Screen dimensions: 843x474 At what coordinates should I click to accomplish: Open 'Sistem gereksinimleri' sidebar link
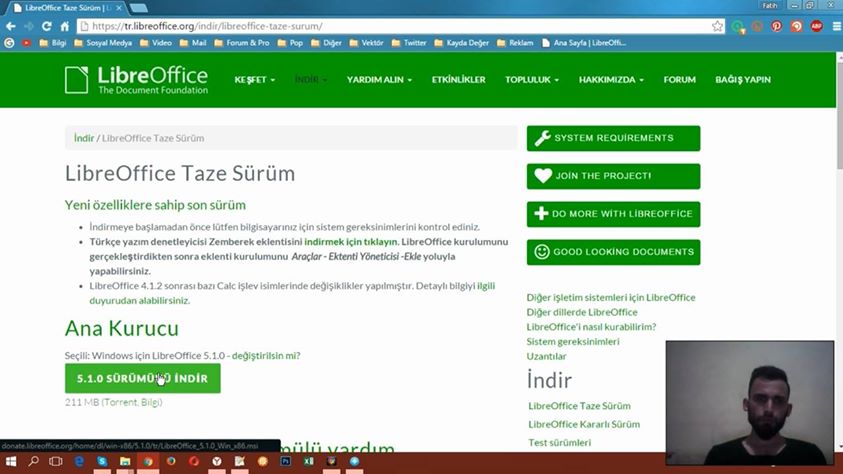[x=573, y=341]
